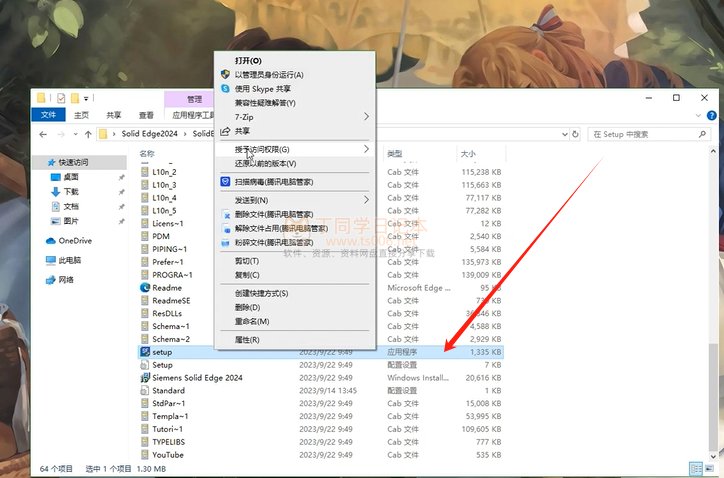Screen dimensions: 724x478
Task: Click the Readme Microsoft Edge file icon
Action: [x=145, y=288]
